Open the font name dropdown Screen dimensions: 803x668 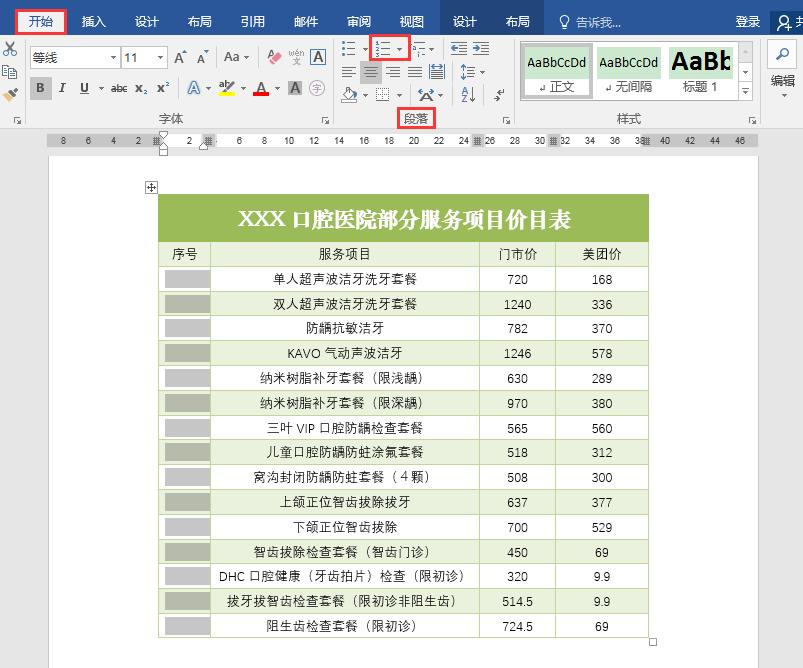(x=111, y=57)
